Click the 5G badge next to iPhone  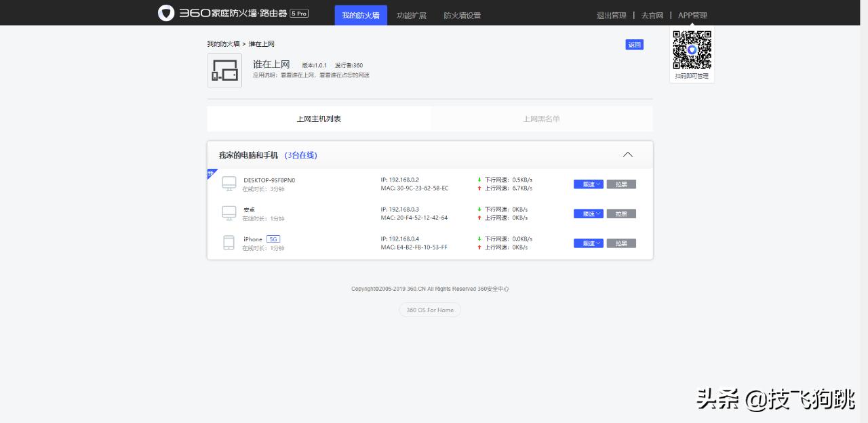273,239
